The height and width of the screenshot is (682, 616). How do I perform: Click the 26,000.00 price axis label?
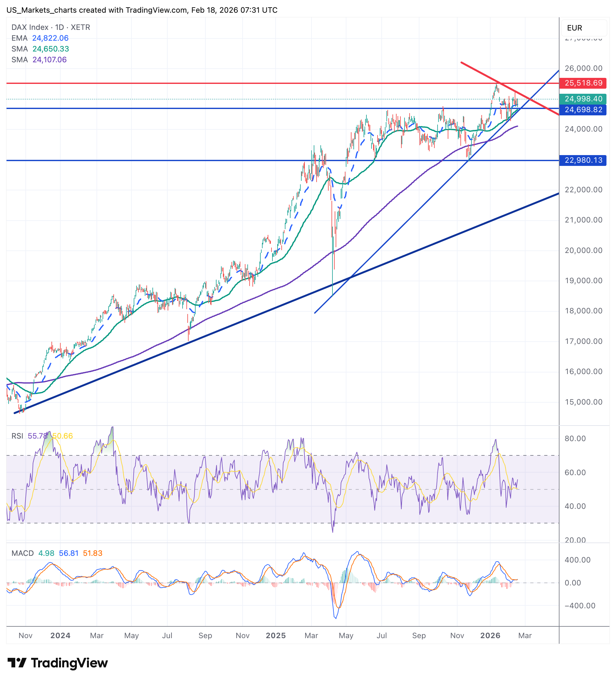click(x=583, y=68)
